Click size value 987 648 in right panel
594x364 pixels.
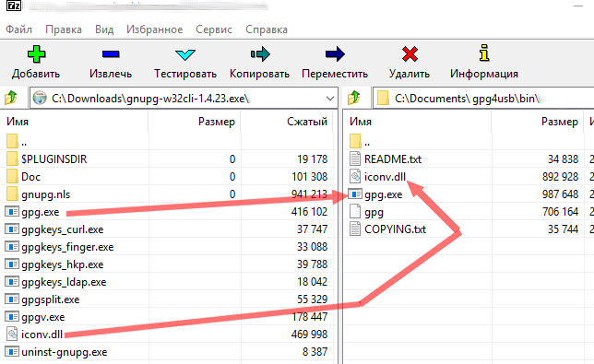560,194
